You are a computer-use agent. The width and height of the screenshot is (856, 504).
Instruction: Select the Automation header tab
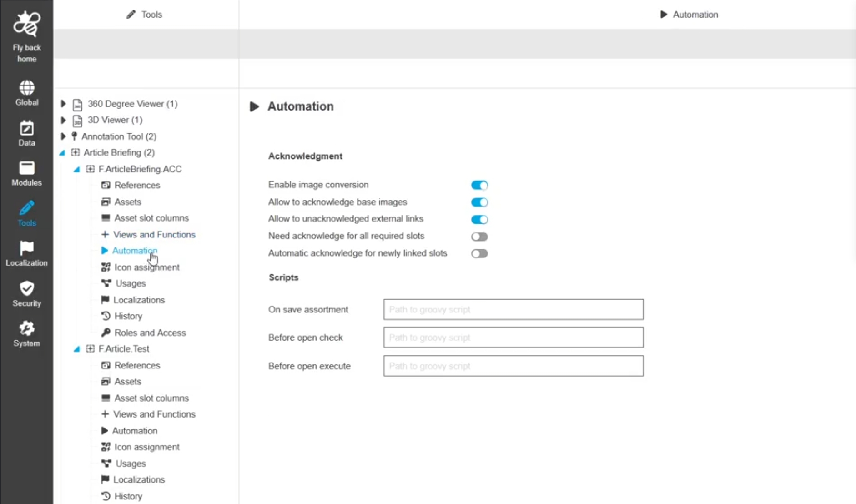689,15
